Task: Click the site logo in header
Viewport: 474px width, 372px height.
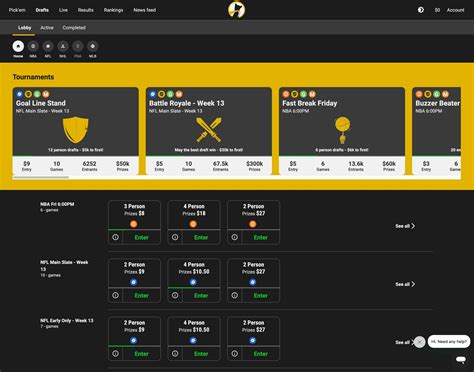Action: pos(237,9)
